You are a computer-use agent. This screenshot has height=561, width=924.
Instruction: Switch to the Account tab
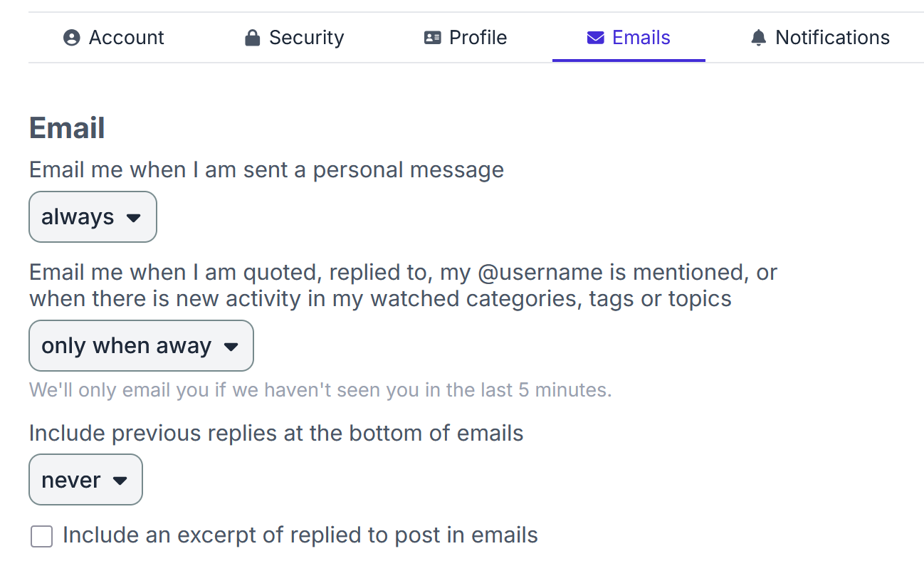[x=113, y=38]
